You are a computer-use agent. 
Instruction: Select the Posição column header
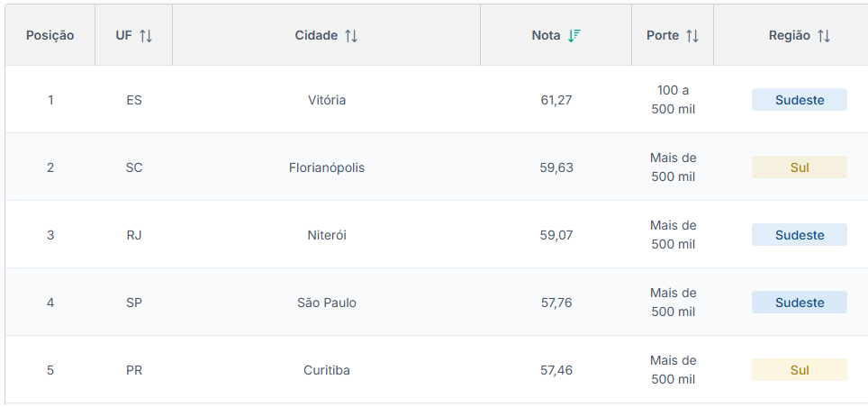pos(50,36)
